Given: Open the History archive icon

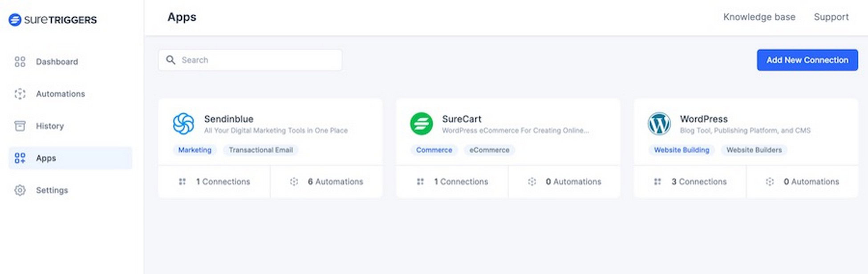Looking at the screenshot, I should 20,126.
